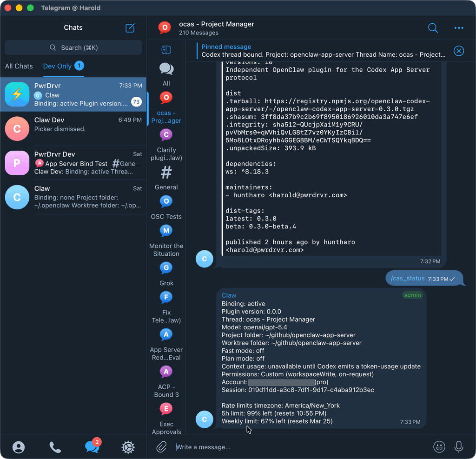Open the three-dot chat options menu
This screenshot has width=476, height=459.
(x=459, y=28)
